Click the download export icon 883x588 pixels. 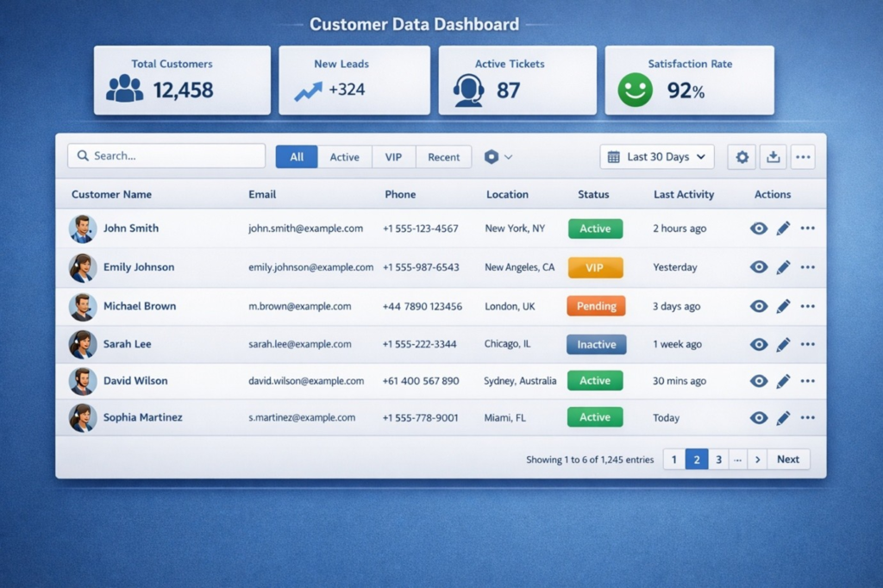click(773, 157)
